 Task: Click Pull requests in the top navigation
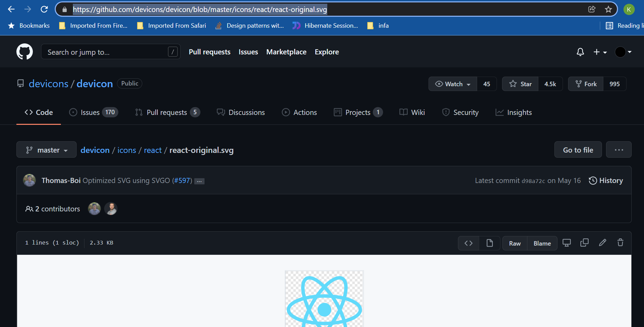point(210,52)
